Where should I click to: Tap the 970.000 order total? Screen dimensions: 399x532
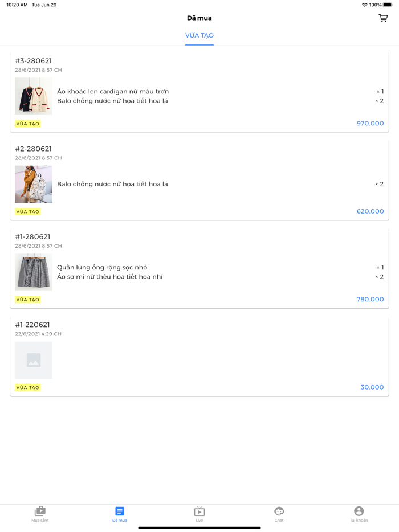(370, 124)
